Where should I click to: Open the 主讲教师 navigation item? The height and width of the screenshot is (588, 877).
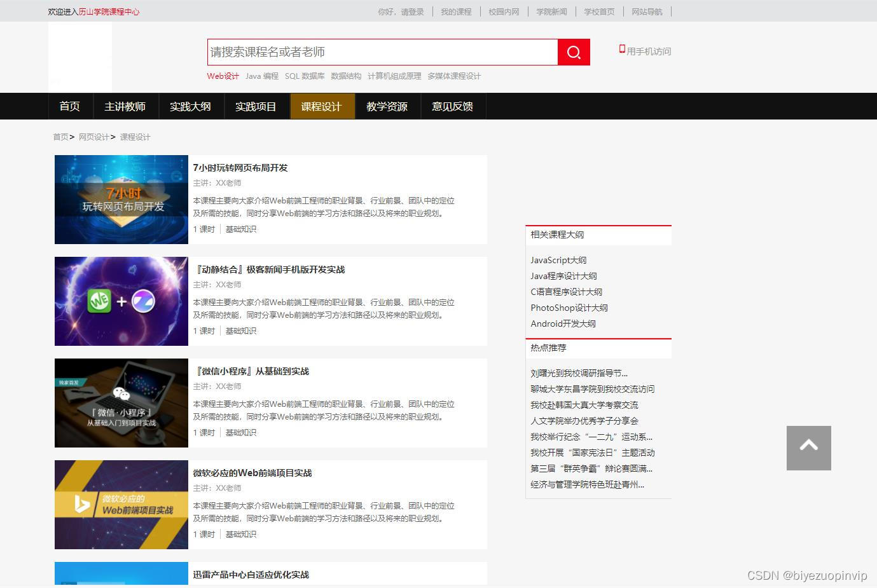(x=125, y=106)
